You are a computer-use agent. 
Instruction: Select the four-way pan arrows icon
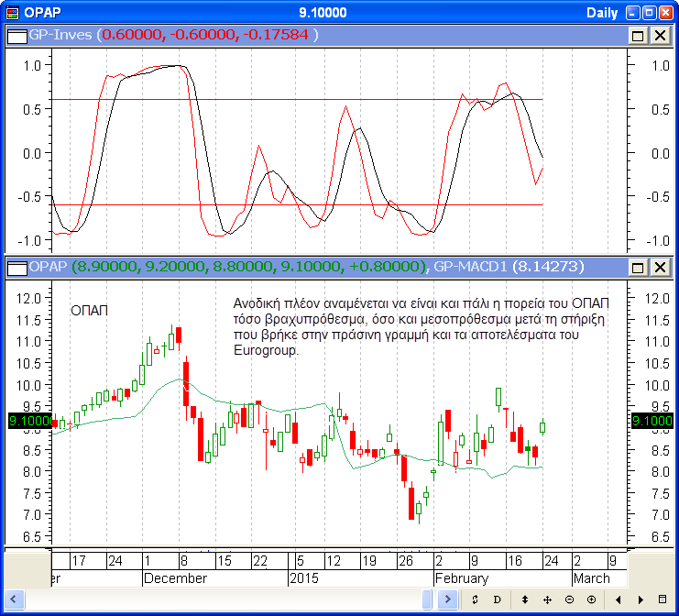547,599
